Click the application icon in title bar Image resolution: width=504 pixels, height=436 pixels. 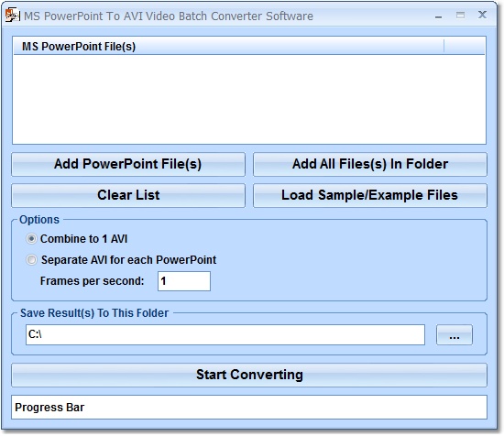[x=13, y=16]
